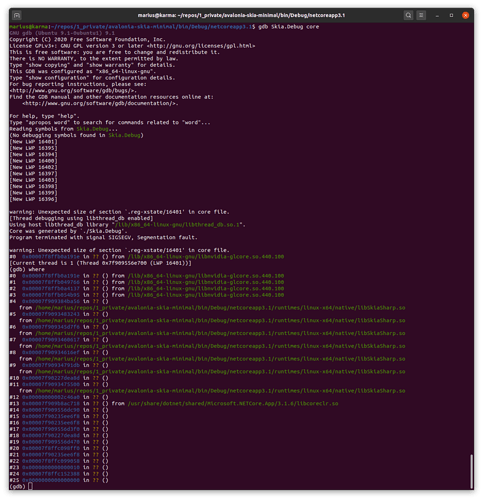Image resolution: width=483 pixels, height=500 pixels.
Task: Click the '[New LWP 16398]' line
Action: click(33, 187)
